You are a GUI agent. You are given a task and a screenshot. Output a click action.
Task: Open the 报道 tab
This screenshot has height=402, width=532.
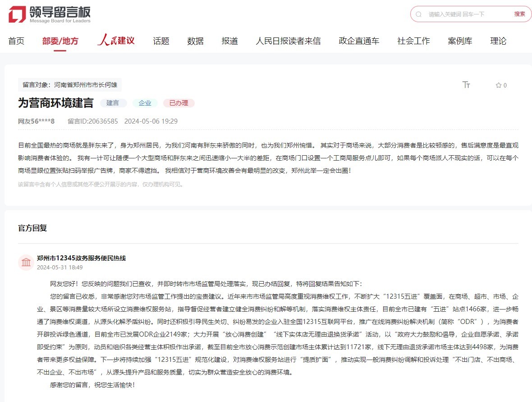(229, 41)
